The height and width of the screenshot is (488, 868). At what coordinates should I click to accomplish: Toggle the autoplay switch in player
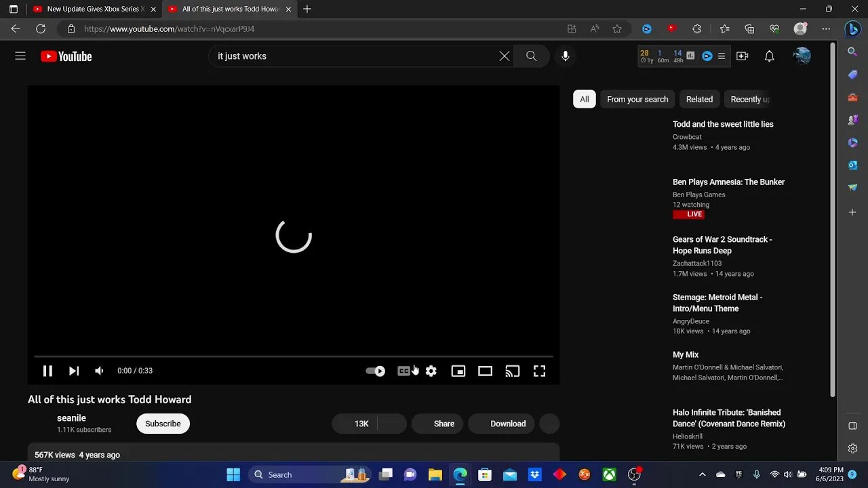click(375, 371)
